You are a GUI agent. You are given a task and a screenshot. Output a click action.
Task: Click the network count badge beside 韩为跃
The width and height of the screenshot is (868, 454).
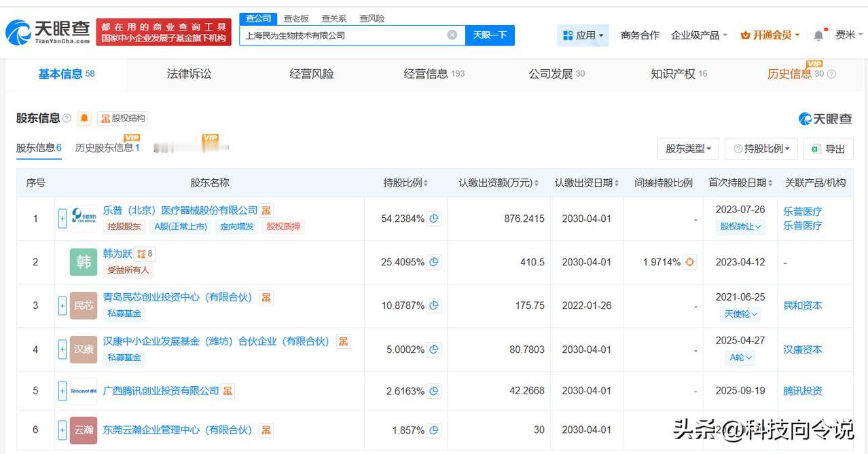pyautogui.click(x=144, y=254)
